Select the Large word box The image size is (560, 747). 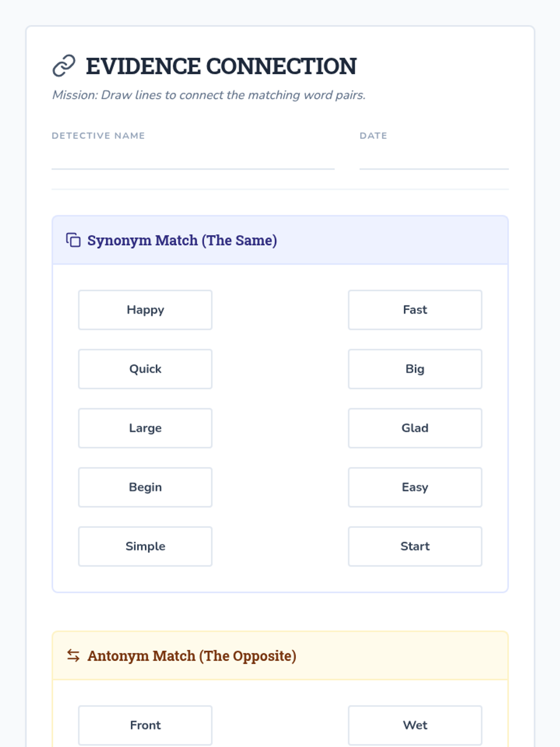click(x=145, y=428)
